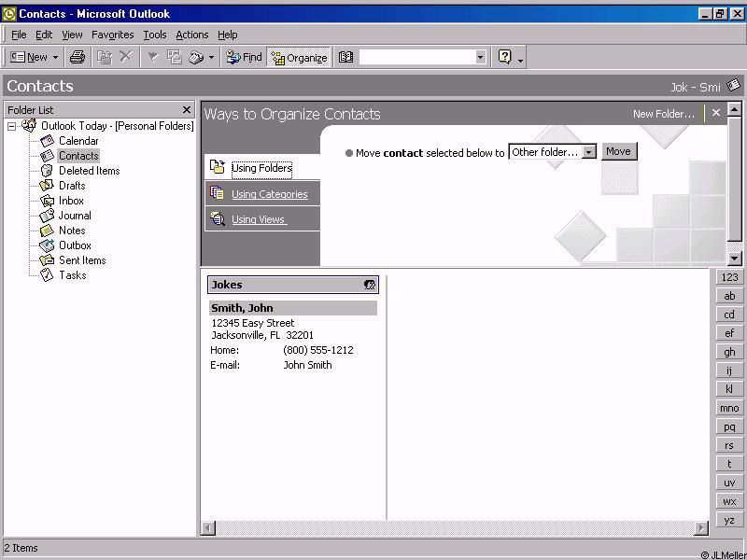Open the Tasks folder
747x560 pixels.
(x=73, y=275)
